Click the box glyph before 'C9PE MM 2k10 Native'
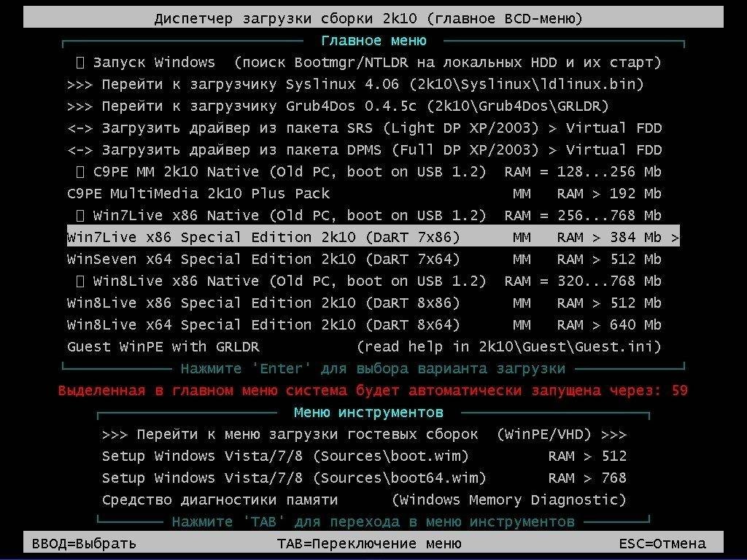The height and width of the screenshot is (560, 747). coord(80,172)
